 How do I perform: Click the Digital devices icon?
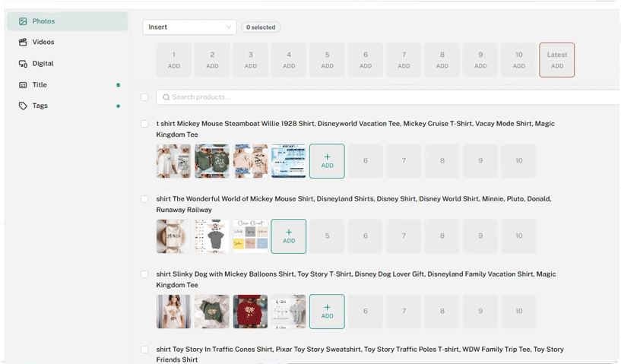click(23, 63)
